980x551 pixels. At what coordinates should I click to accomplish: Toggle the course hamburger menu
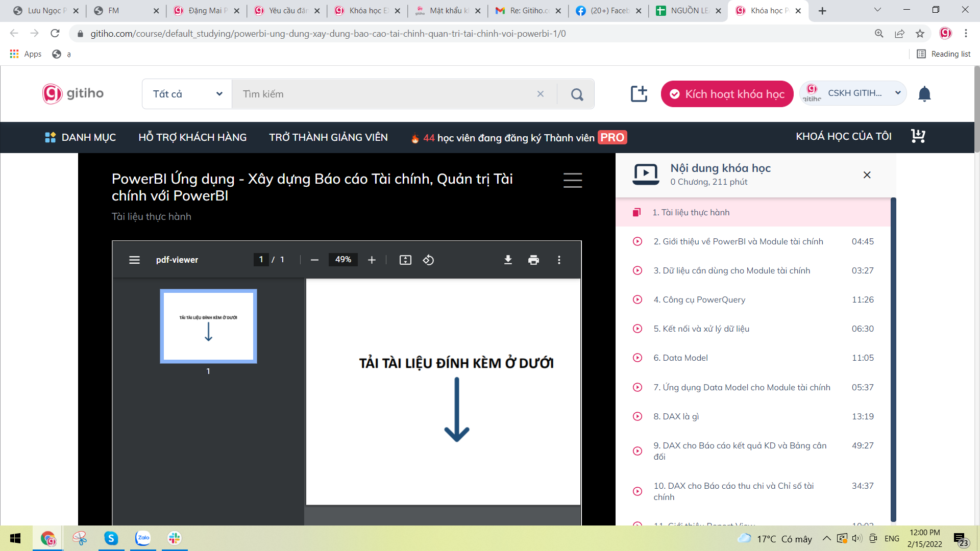(x=573, y=180)
